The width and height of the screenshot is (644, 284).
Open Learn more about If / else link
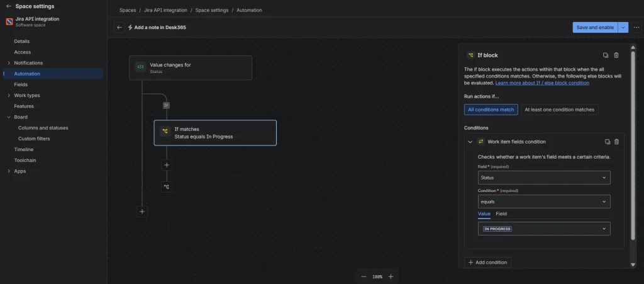(542, 83)
